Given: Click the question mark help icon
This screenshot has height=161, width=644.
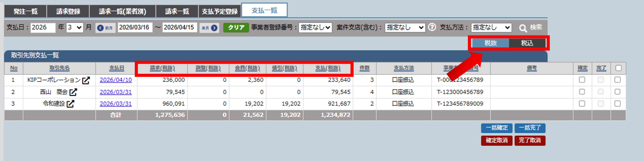Looking at the screenshot, I should 432,27.
